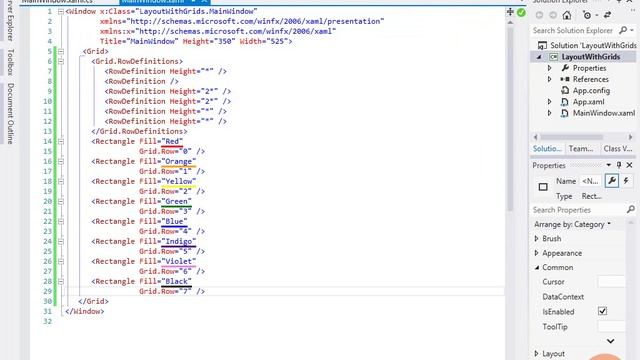The width and height of the screenshot is (640, 360).
Task: Click the Search Properties magnifier icon
Action: coord(631,209)
